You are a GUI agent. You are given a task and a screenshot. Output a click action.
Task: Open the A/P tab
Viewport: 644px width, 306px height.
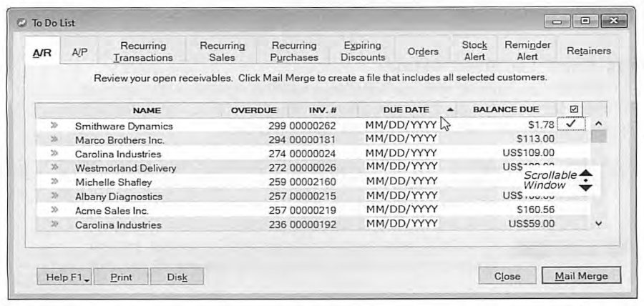coord(79,52)
